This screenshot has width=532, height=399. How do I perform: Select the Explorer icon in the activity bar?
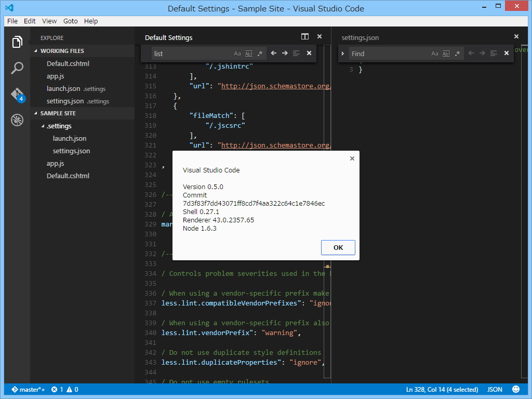(17, 41)
